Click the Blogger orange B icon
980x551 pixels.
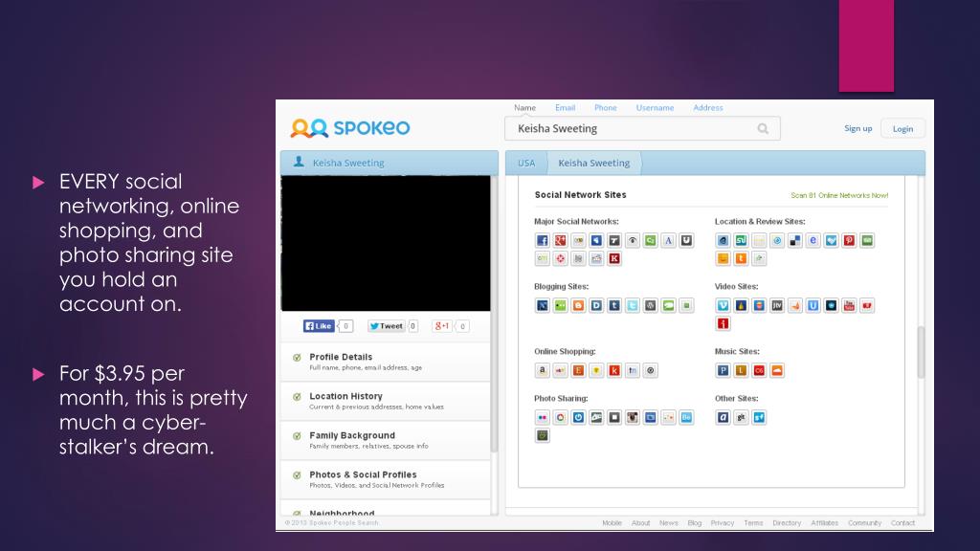coord(578,305)
